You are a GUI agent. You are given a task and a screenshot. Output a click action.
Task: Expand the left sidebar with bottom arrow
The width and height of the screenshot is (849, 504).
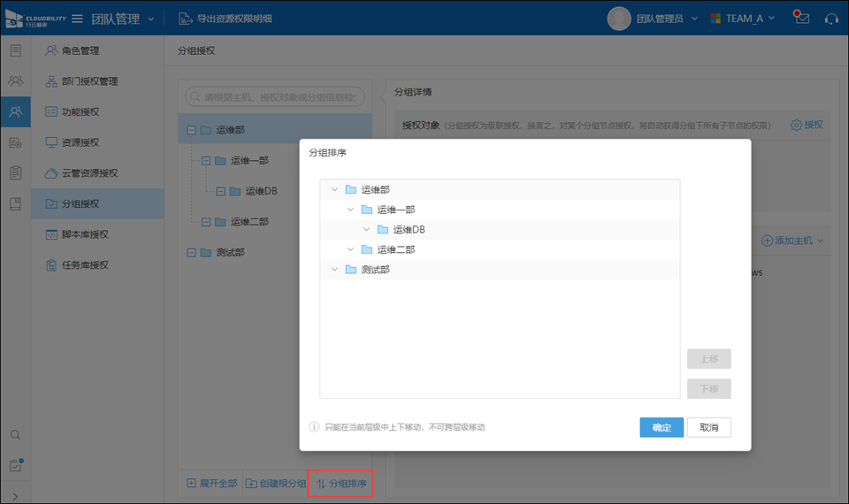(15, 495)
